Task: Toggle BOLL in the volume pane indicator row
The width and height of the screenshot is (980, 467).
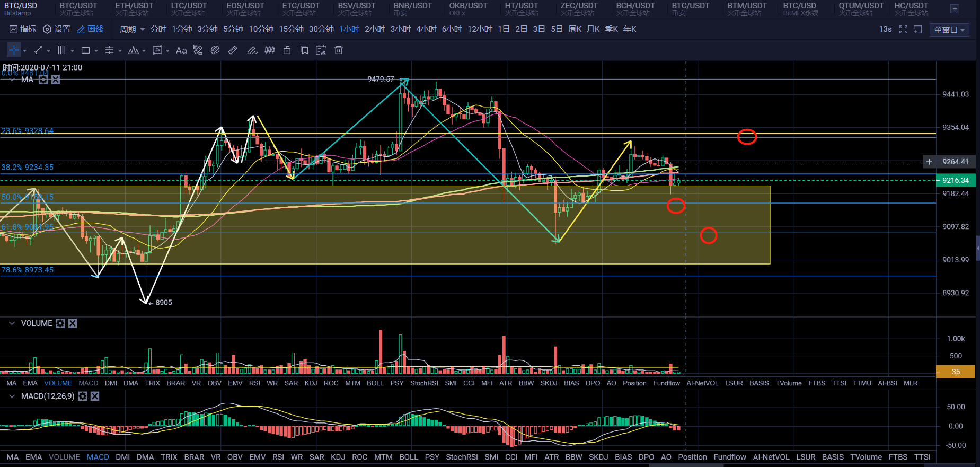Action: click(x=375, y=383)
